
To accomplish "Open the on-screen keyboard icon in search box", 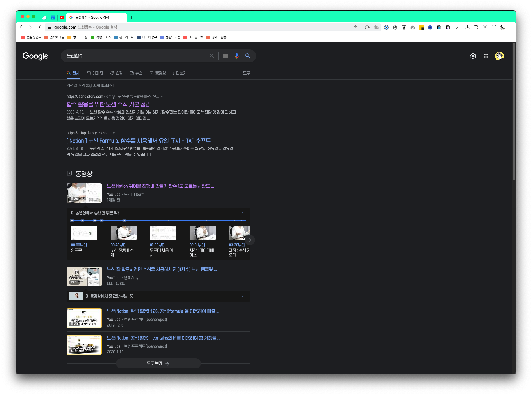I will pyautogui.click(x=225, y=56).
